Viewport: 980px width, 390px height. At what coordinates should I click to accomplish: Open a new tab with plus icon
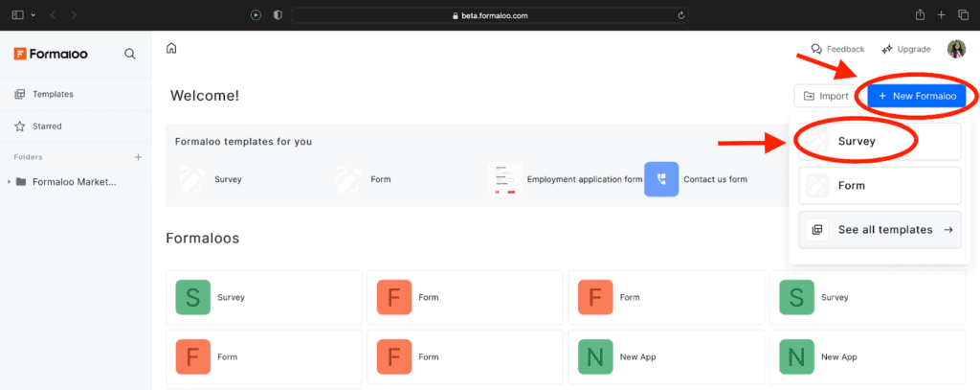pos(942,14)
